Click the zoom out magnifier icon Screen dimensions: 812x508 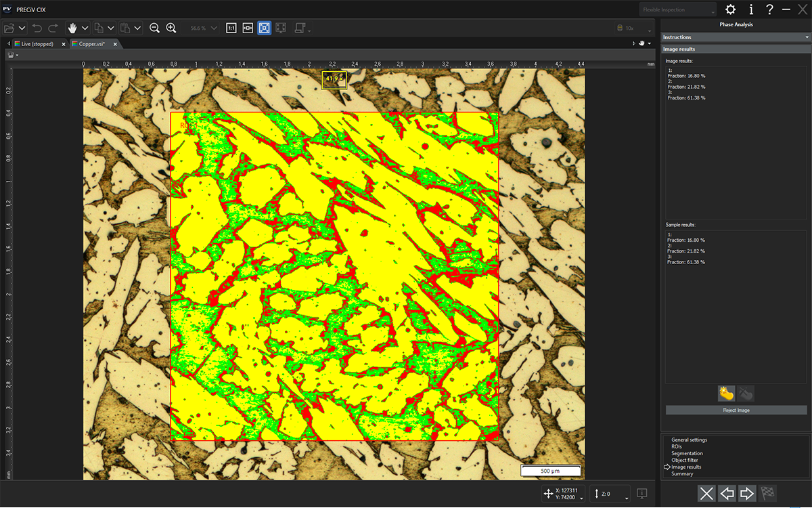point(154,28)
